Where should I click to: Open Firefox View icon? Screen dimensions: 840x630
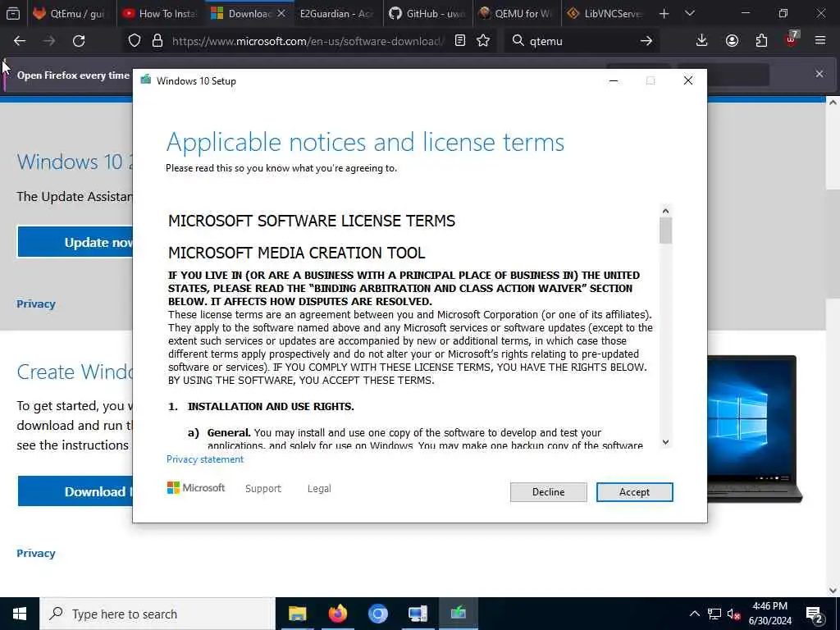click(x=13, y=13)
